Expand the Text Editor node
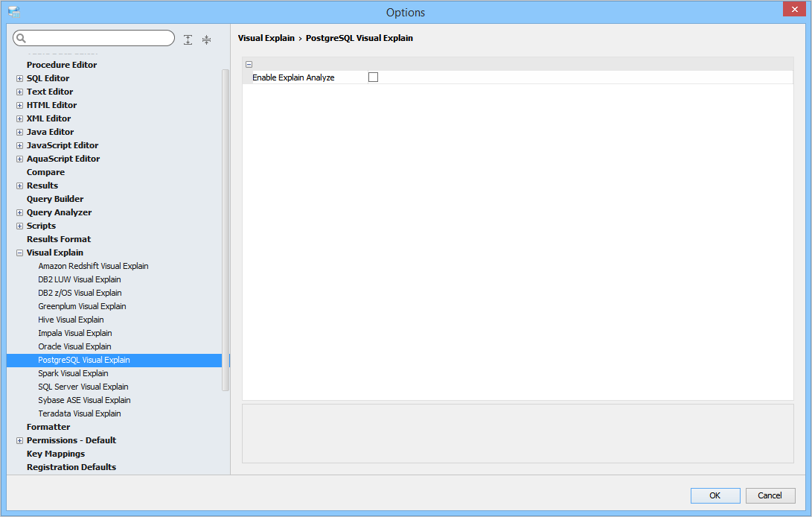812x517 pixels. (x=19, y=92)
